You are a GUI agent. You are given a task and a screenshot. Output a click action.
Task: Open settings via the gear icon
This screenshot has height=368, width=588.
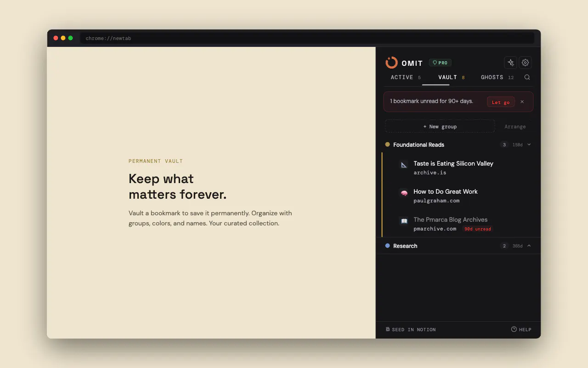tap(526, 63)
